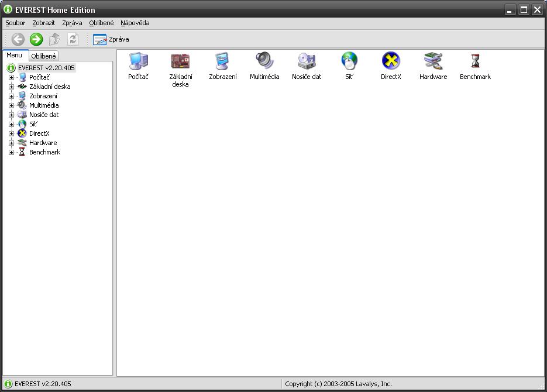Open the large Hardware devices icon
This screenshot has width=547, height=392.
click(433, 61)
